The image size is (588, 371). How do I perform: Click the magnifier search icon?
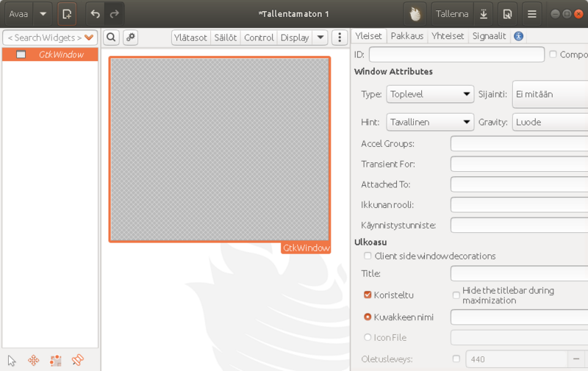coord(110,37)
